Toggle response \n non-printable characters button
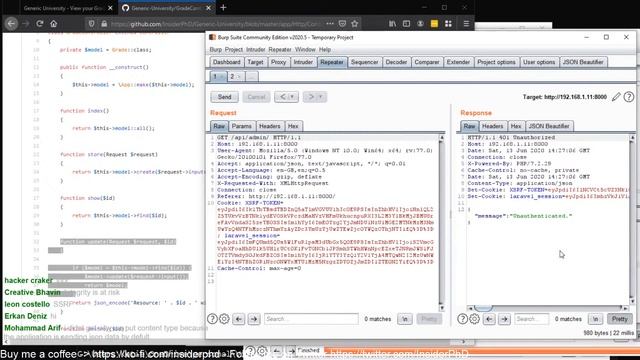This screenshot has width=640, height=360. tap(596, 319)
